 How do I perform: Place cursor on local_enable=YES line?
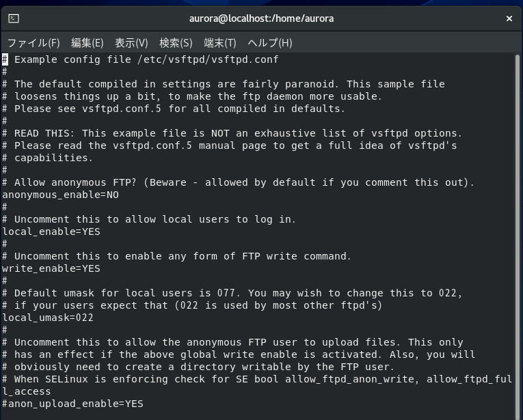click(x=51, y=232)
